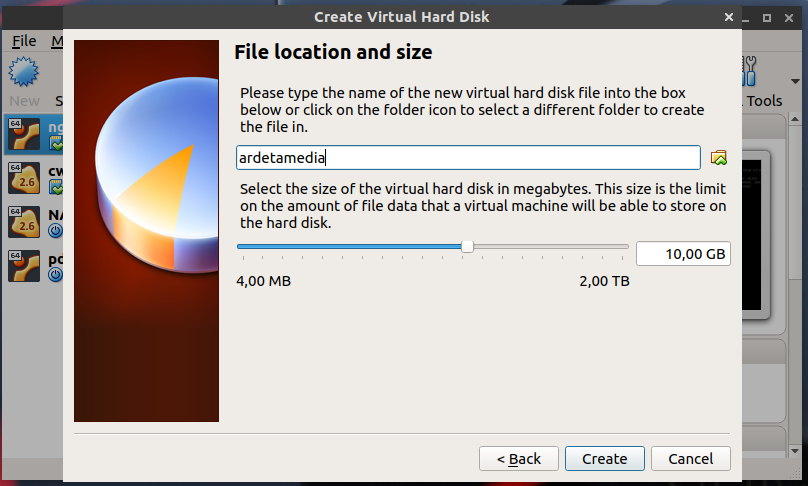The height and width of the screenshot is (486, 808).
Task: Select the second VM with 2.6 icon
Action: (24, 180)
